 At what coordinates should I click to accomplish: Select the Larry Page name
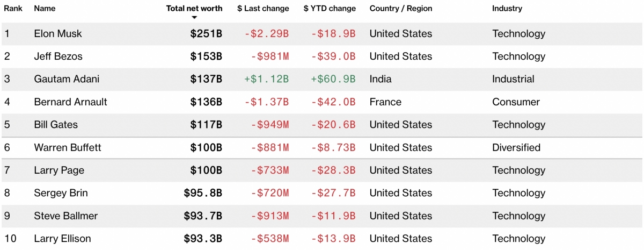click(x=59, y=170)
